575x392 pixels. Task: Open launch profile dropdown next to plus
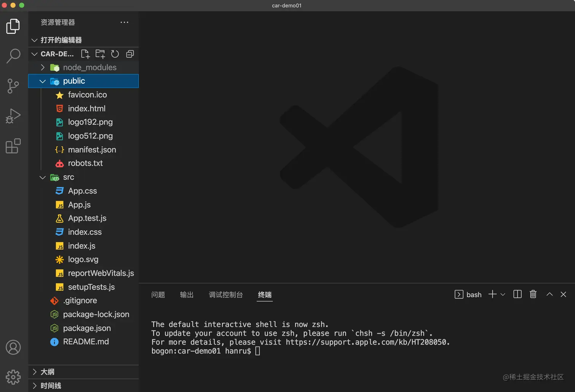503,294
